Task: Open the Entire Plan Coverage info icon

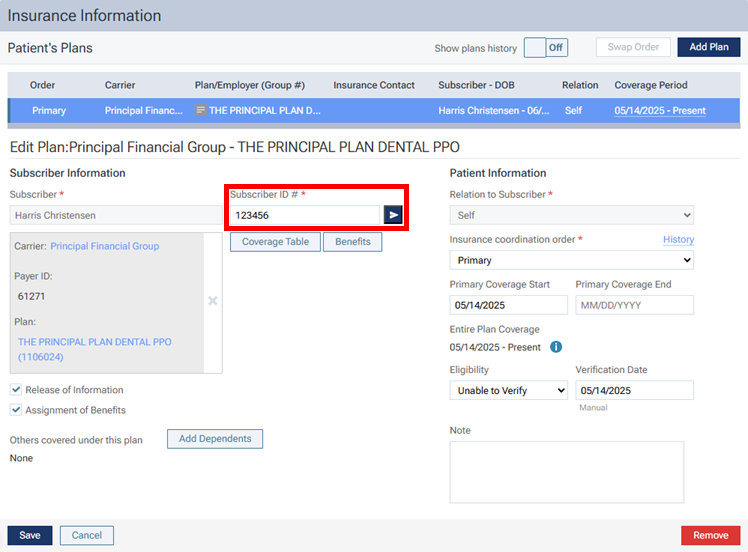Action: [x=556, y=347]
